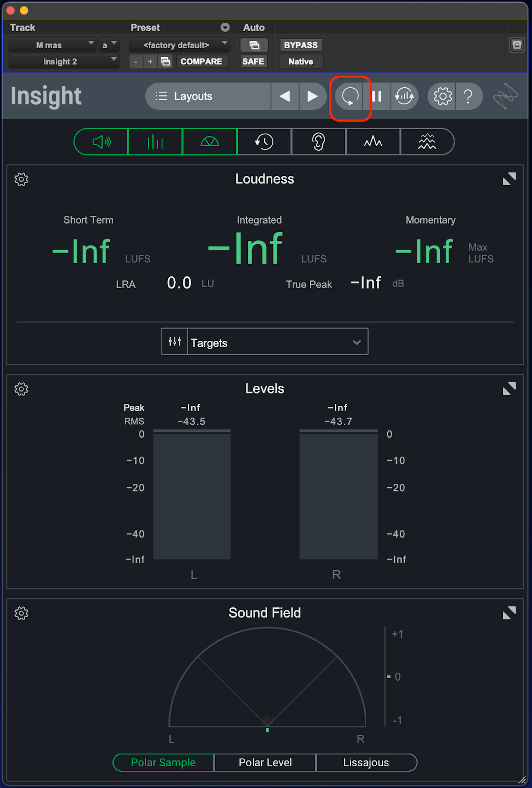Toggle the Sound Field module gauge icon
This screenshot has width=532, height=788.
click(x=210, y=142)
